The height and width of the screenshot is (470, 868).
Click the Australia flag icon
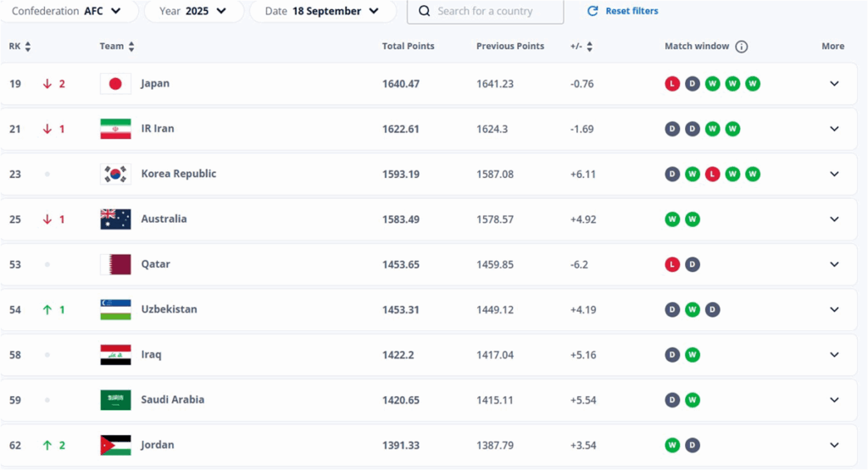tap(115, 219)
